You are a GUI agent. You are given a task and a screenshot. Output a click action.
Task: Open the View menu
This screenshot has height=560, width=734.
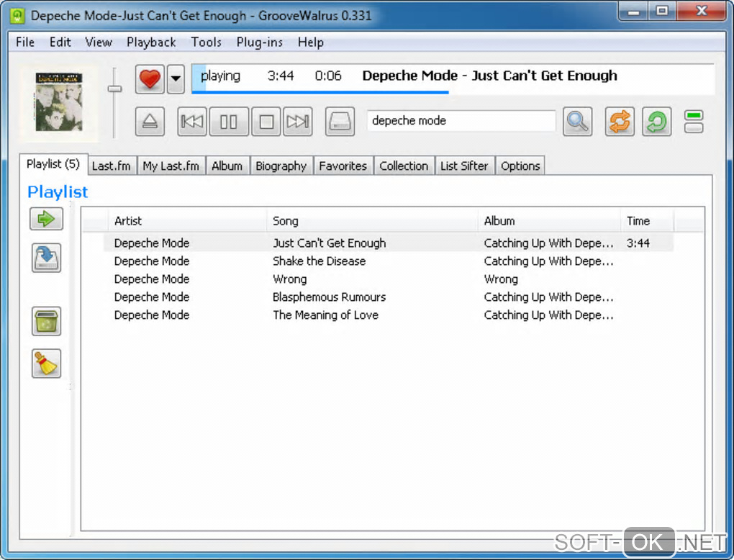[x=99, y=42]
